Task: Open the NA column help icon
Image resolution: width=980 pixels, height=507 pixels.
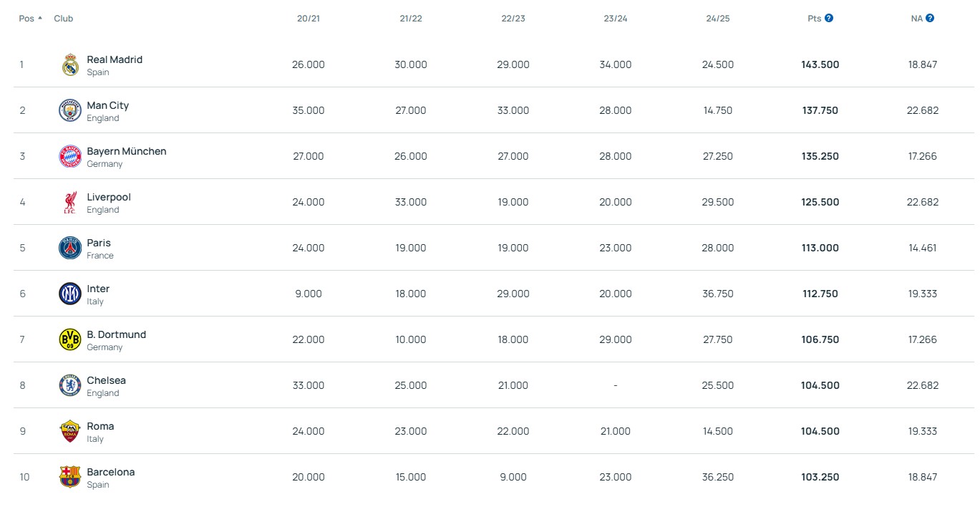Action: pos(930,18)
